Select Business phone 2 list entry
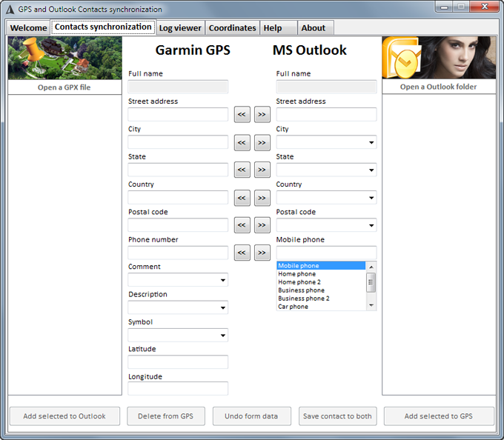This screenshot has width=504, height=440. point(321,299)
